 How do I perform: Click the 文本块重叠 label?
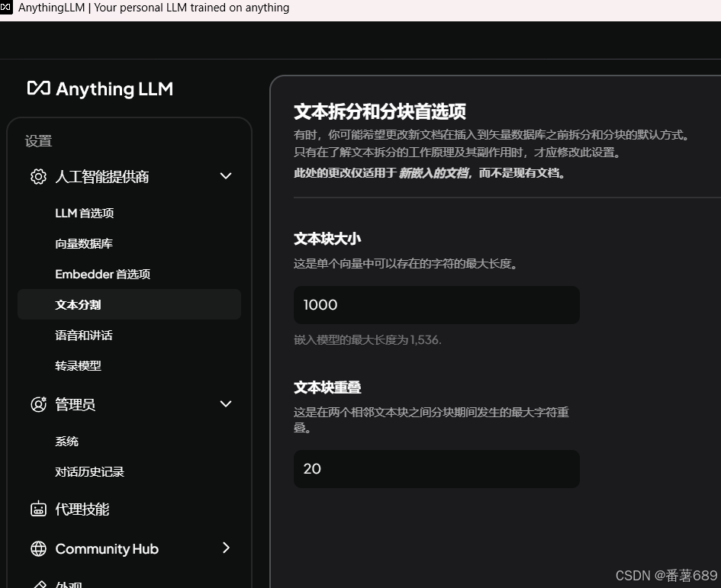point(327,387)
